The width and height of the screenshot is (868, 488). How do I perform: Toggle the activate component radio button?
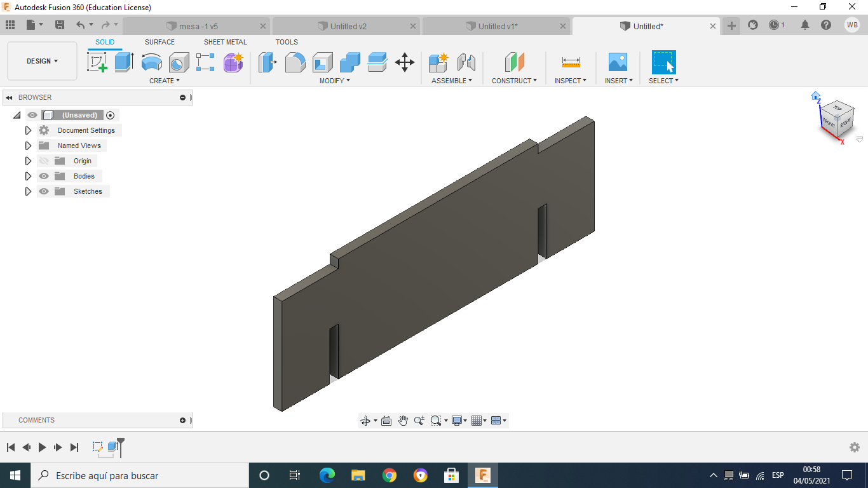[x=111, y=115]
